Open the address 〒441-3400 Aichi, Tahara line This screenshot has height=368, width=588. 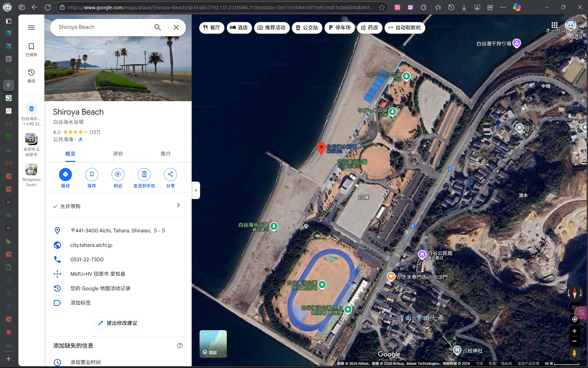coord(118,231)
